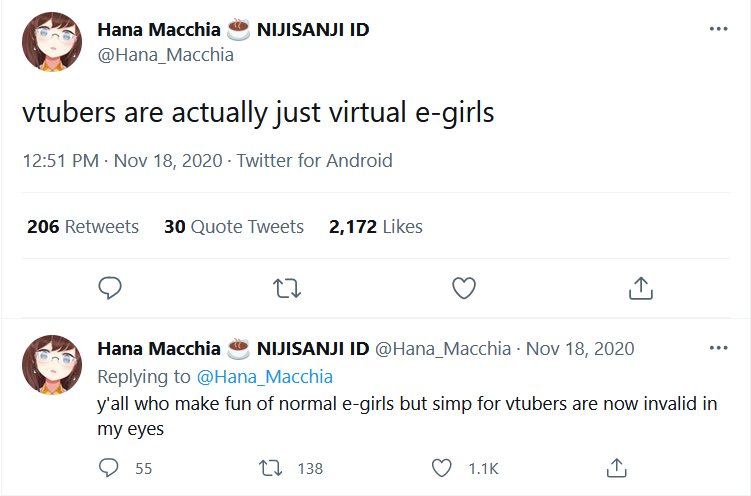The height and width of the screenshot is (496, 751).
Task: Open reply icon showing 55 replies
Action: tap(108, 468)
